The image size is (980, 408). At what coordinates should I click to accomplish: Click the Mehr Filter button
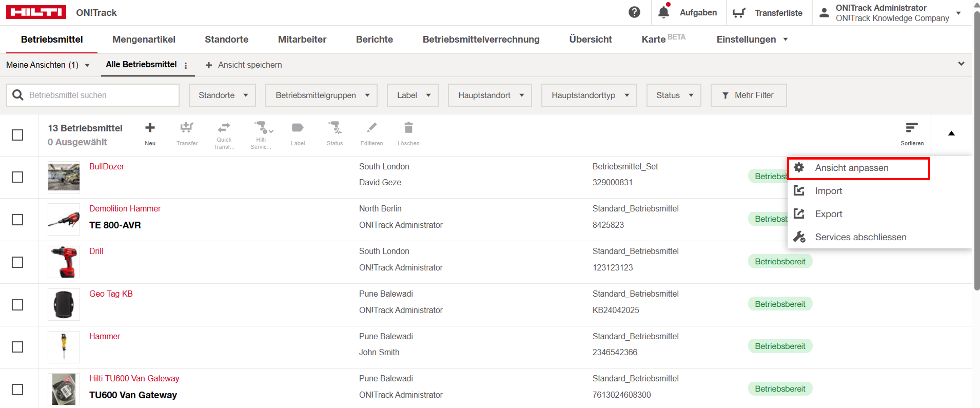tap(748, 95)
